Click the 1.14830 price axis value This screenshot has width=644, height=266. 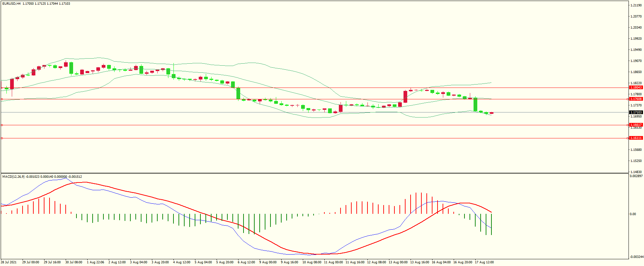click(636, 172)
